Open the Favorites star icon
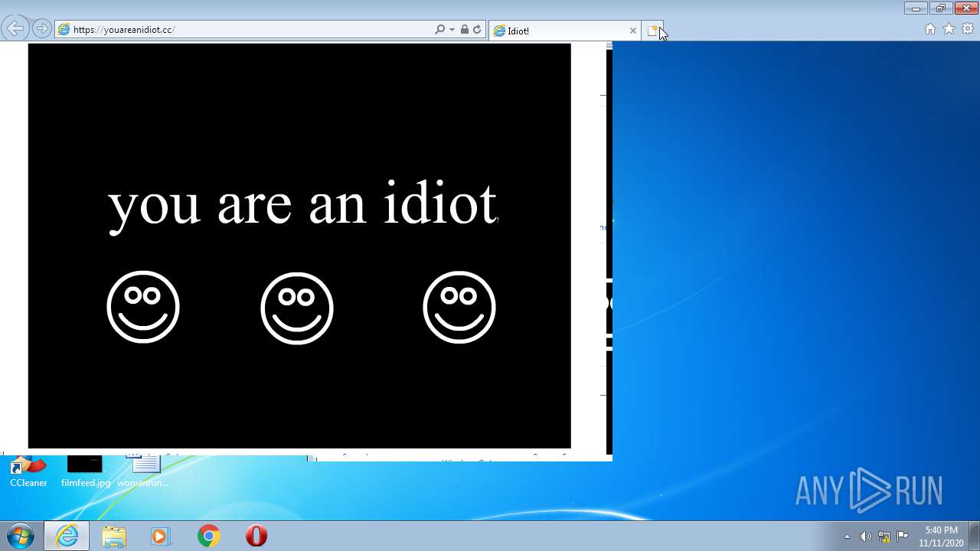Image resolution: width=980 pixels, height=551 pixels. click(949, 29)
